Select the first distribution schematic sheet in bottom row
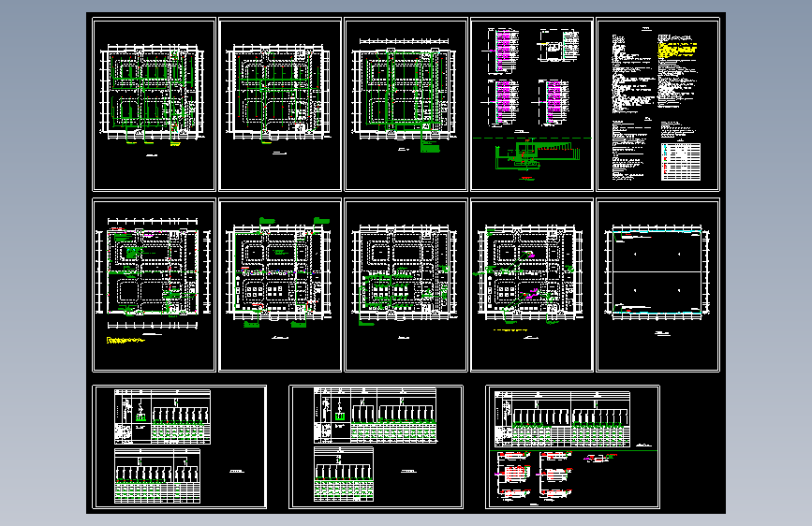812x526 pixels. pyautogui.click(x=179, y=446)
